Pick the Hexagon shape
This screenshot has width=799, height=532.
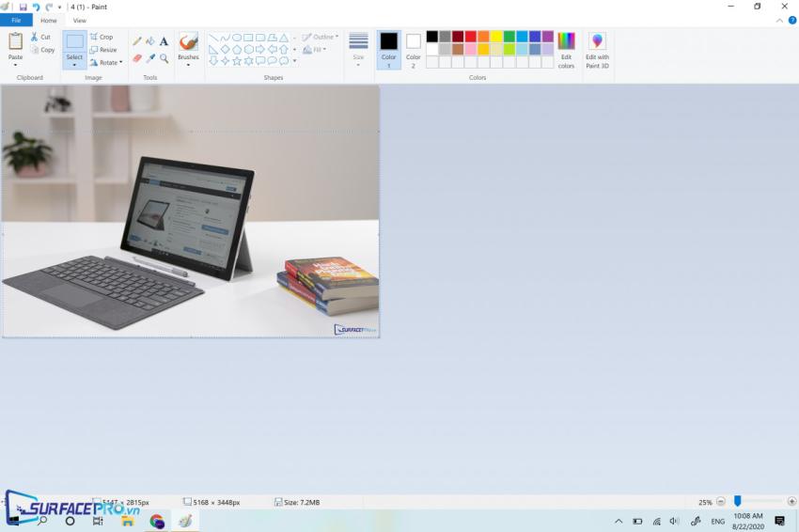pyautogui.click(x=249, y=50)
